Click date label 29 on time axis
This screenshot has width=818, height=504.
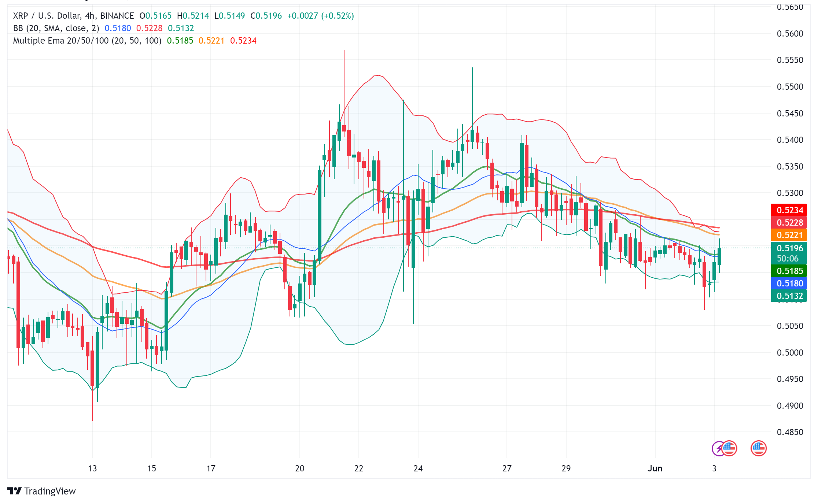point(566,468)
